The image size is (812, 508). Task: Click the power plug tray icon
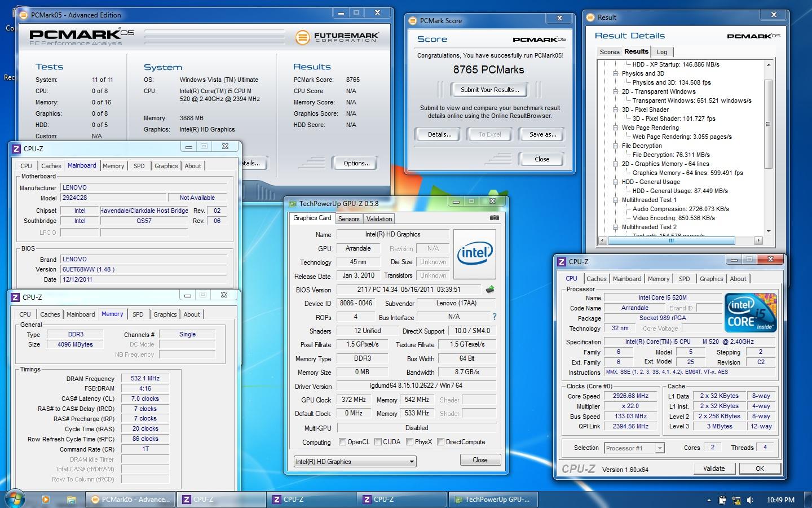click(722, 500)
